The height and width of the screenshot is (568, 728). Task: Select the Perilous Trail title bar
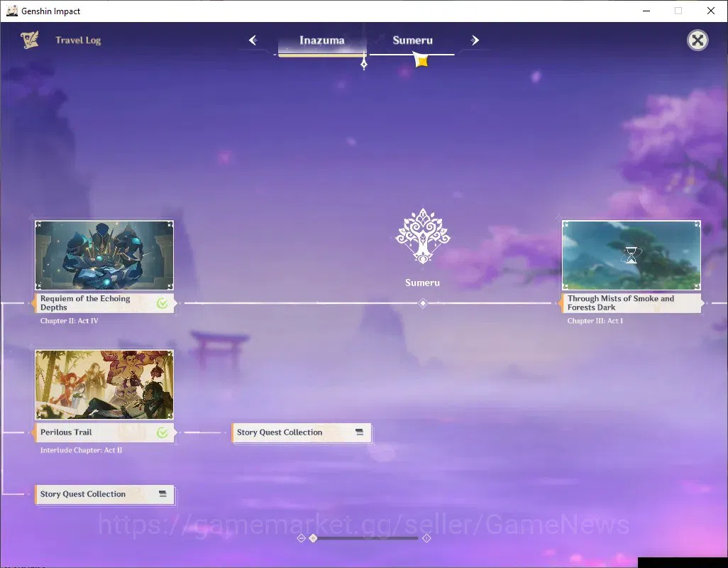click(x=104, y=433)
